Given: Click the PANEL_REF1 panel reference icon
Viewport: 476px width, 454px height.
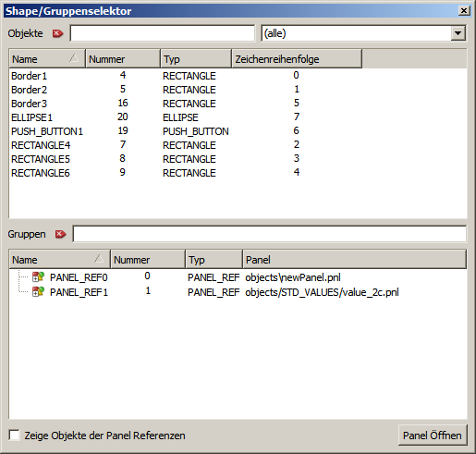Looking at the screenshot, I should coord(39,291).
